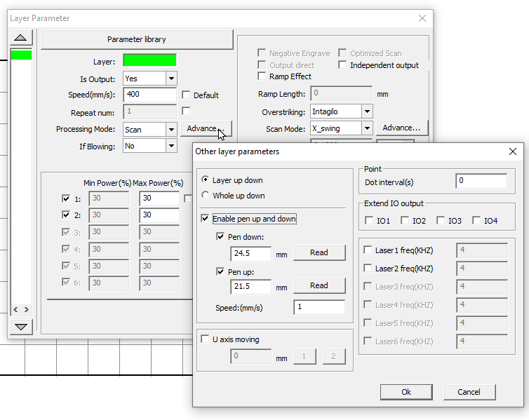Click right scroll arrow in layer list
Image resolution: width=529 pixels, height=420 pixels.
27,309
